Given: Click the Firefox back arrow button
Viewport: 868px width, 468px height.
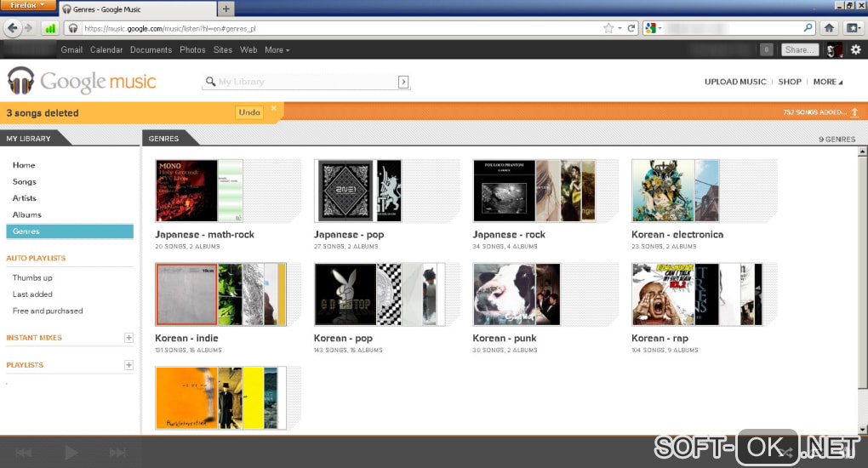Looking at the screenshot, I should tap(13, 28).
